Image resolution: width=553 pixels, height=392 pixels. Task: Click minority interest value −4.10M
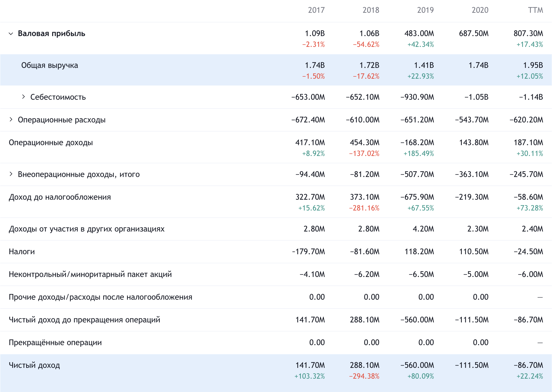coord(312,274)
